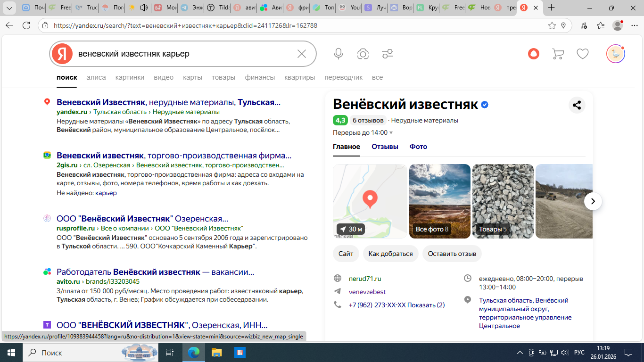This screenshot has height=362, width=644.
Task: Open the 2gis.ru 'торгово-производственная фирма' result
Action: click(174, 156)
